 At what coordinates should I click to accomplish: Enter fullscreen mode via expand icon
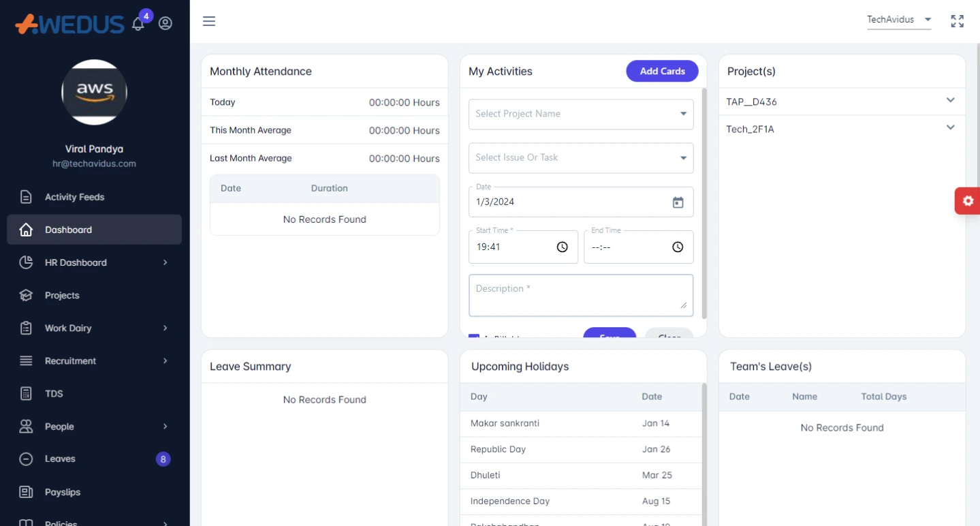coord(957,21)
